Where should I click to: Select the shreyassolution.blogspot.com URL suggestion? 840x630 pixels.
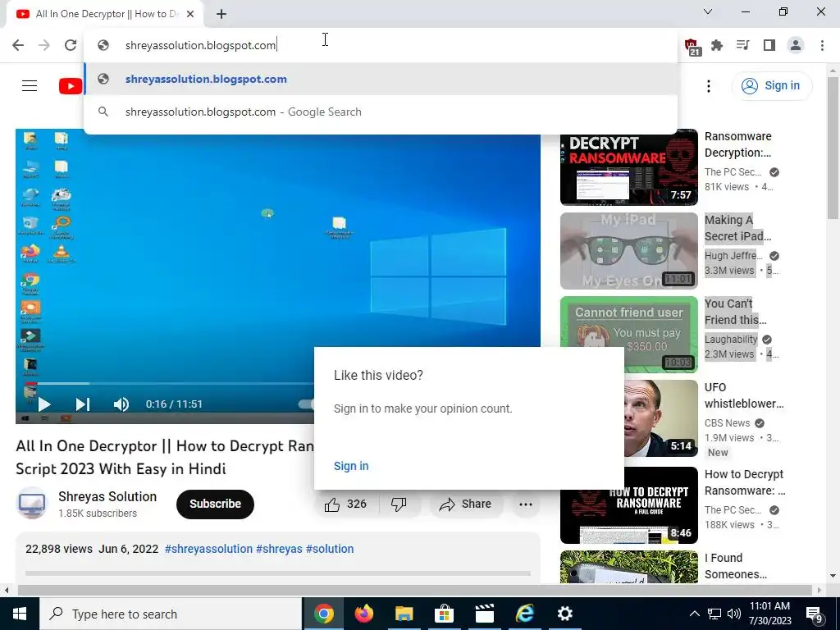click(381, 79)
